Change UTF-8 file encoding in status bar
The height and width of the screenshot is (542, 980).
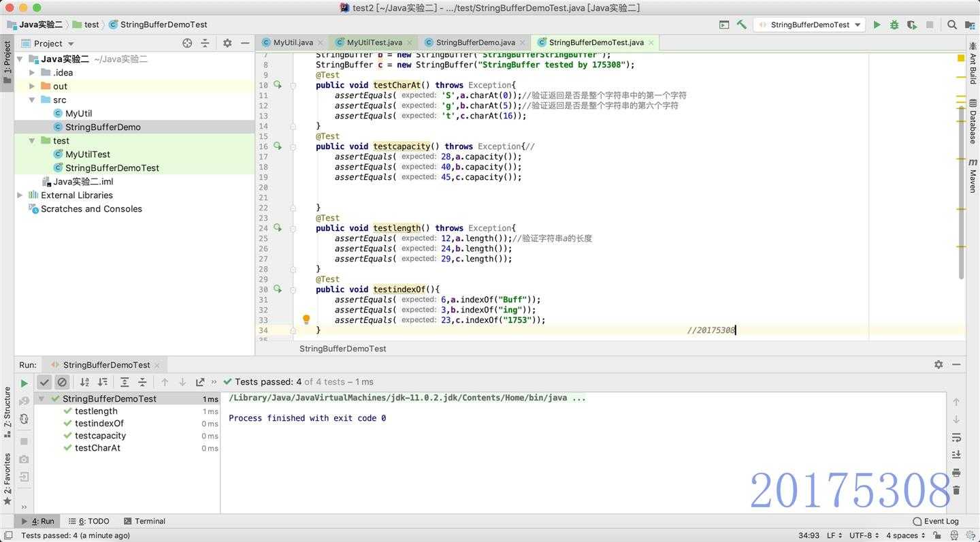pyautogui.click(x=864, y=535)
